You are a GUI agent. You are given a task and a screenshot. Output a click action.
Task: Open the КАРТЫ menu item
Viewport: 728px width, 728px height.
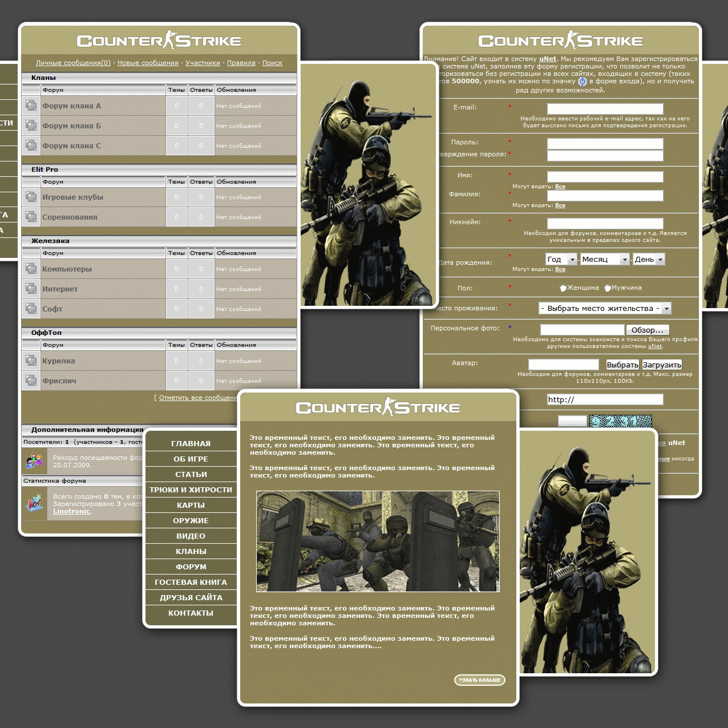[191, 505]
